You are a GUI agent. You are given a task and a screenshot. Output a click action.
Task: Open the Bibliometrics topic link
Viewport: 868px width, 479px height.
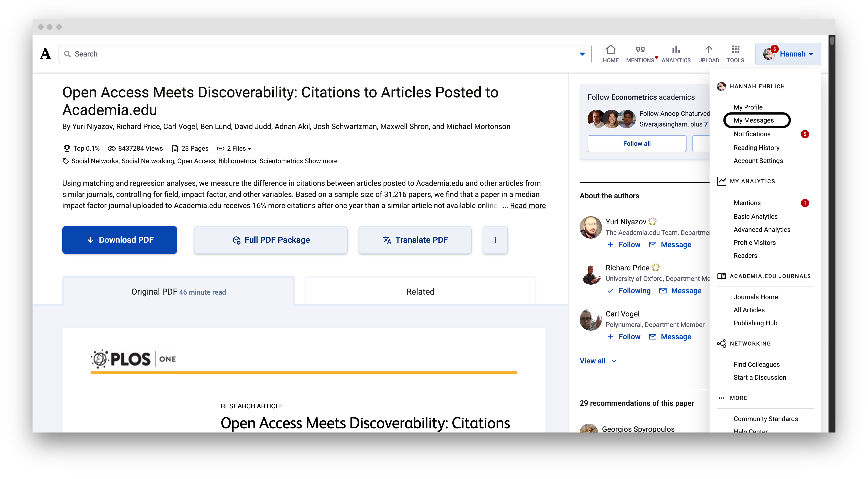(237, 161)
